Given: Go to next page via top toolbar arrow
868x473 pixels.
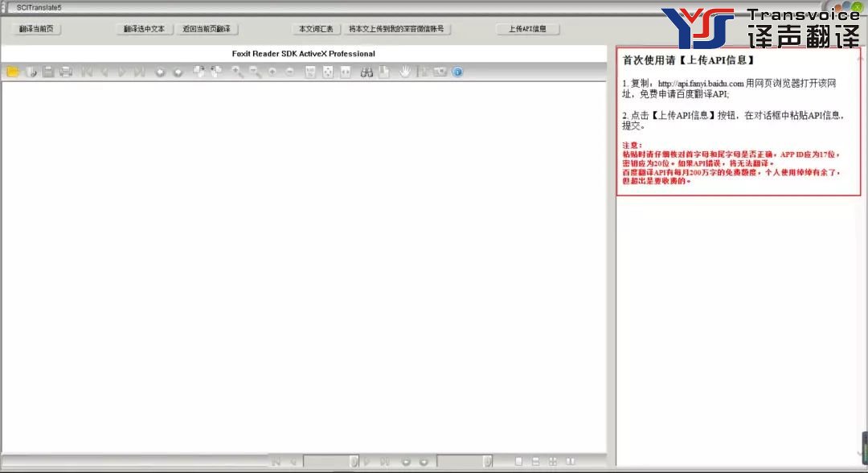Looking at the screenshot, I should pos(122,72).
